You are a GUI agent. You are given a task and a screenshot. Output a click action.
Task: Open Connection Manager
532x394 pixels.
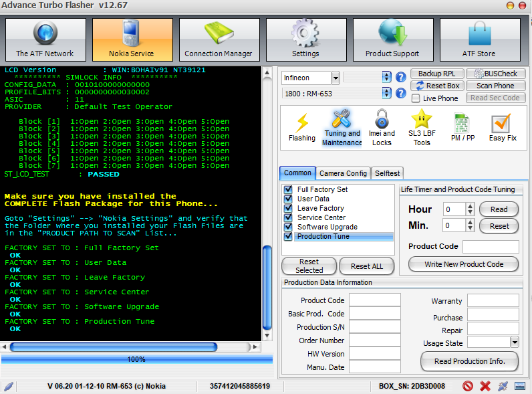coord(219,39)
